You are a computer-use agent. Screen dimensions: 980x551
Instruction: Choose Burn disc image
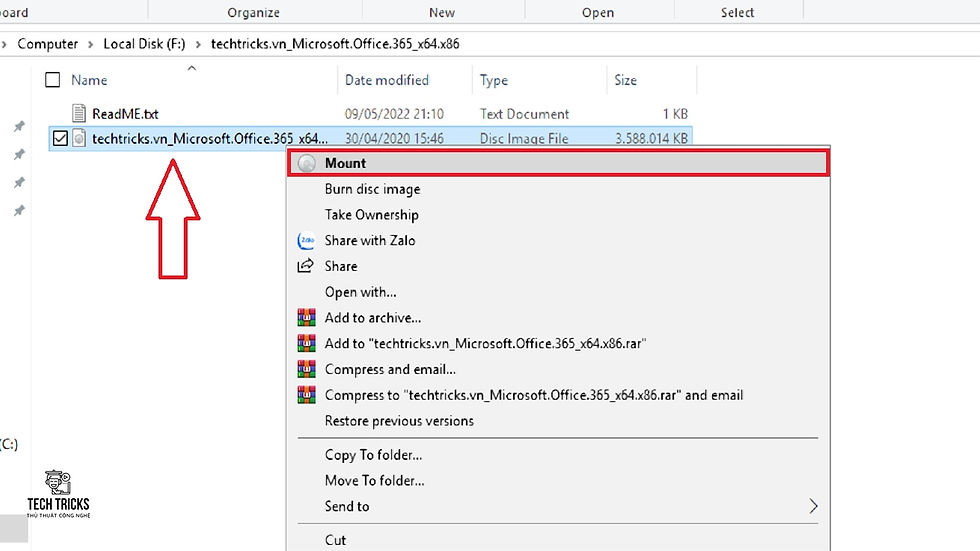372,189
